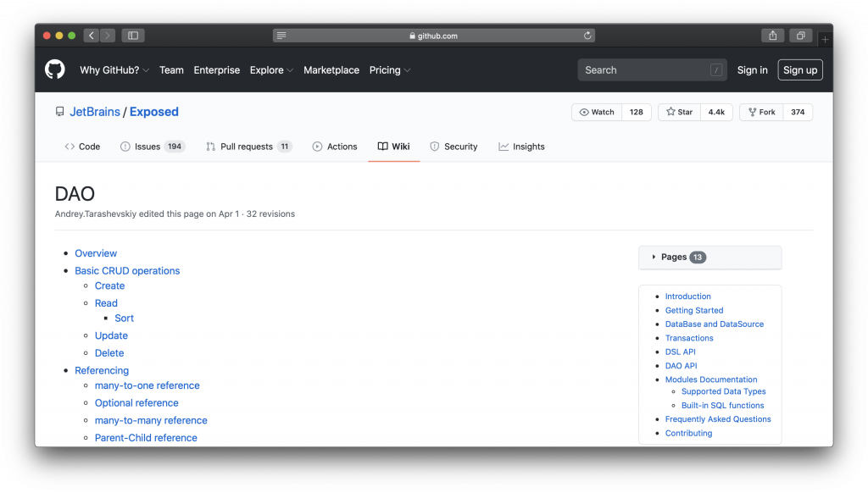Jump to the Delete section
Image resolution: width=868 pixels, height=493 pixels.
pyautogui.click(x=109, y=353)
